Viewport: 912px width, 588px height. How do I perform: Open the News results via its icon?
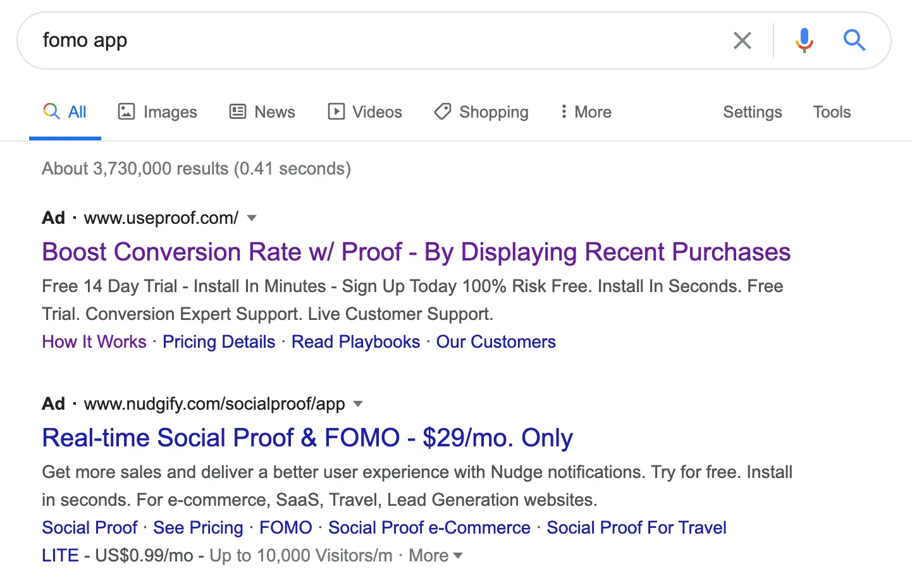(x=237, y=111)
